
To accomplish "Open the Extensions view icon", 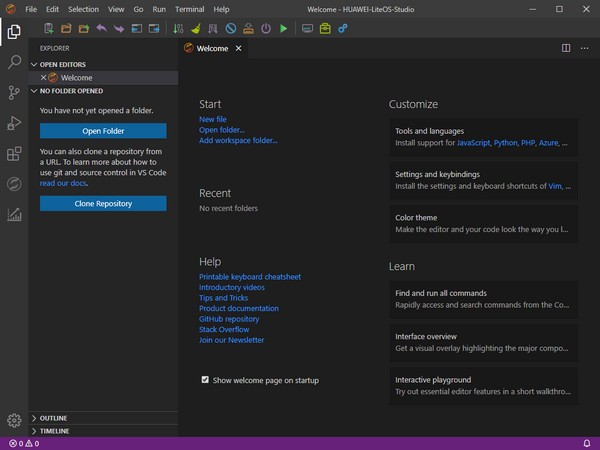I will pyautogui.click(x=14, y=154).
